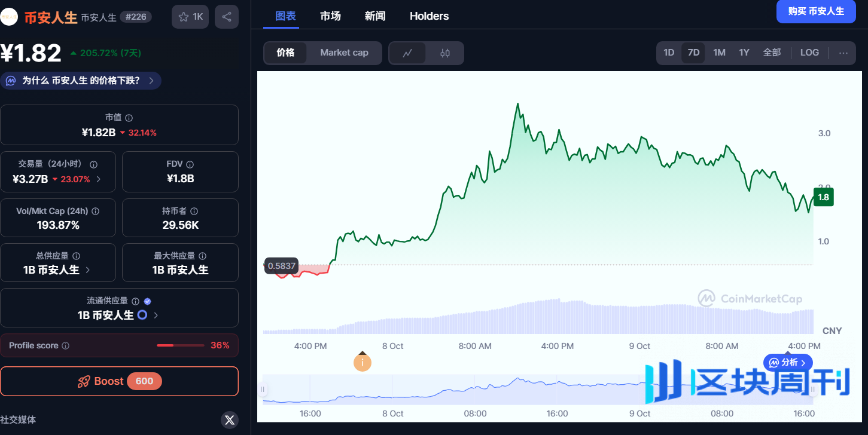Click the info icon beside 市值
This screenshot has height=435, width=868.
click(x=129, y=118)
